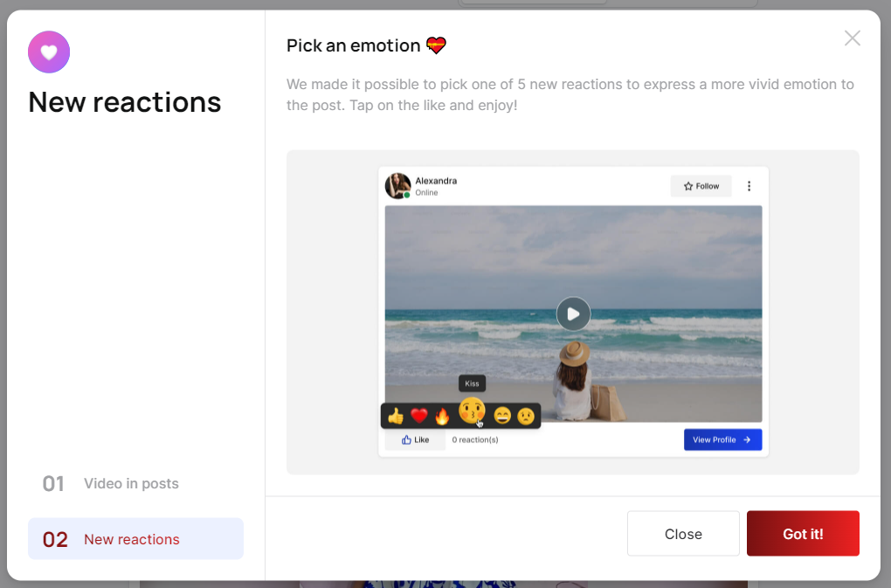This screenshot has width=891, height=588.
Task: Click the white Close button
Action: click(x=683, y=534)
